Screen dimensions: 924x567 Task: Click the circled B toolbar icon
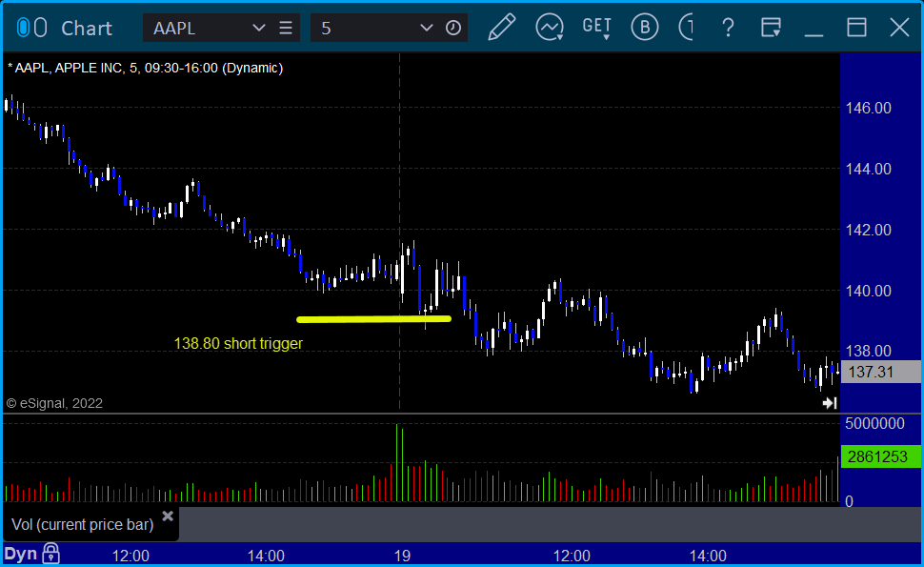[x=645, y=28]
